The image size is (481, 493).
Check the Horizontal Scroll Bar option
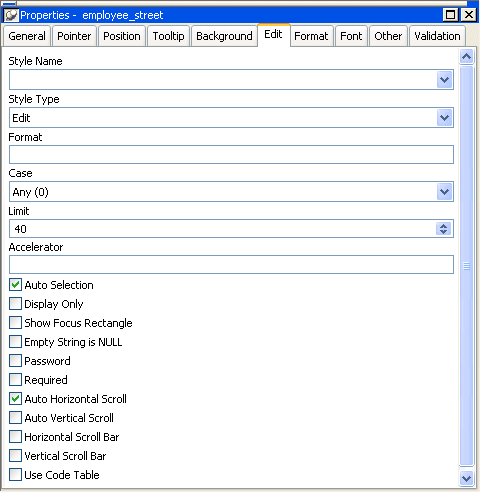click(x=15, y=437)
